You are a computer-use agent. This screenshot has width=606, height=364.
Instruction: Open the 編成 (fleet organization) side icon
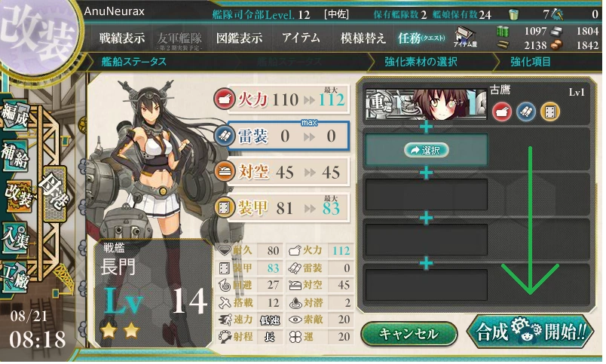click(15, 115)
